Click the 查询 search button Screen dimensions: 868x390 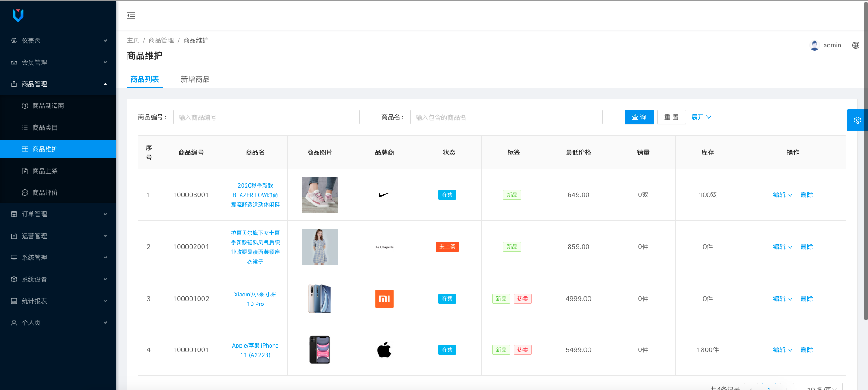(639, 117)
